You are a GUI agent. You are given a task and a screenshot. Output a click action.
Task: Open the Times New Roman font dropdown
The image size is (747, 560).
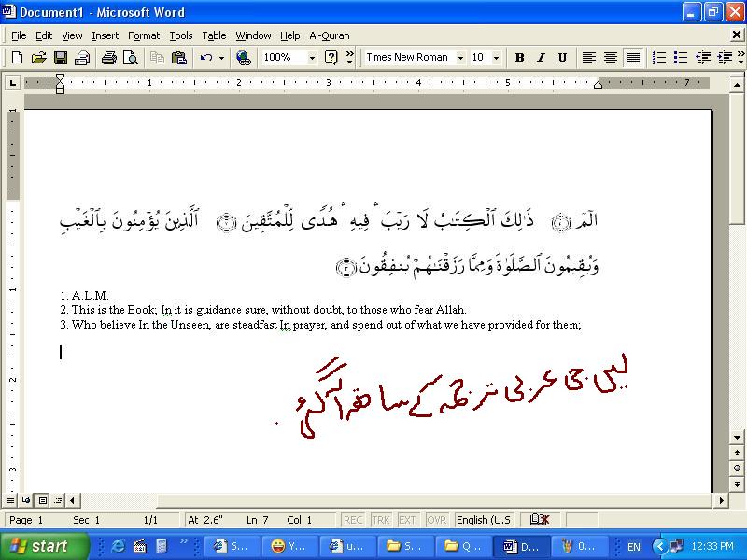click(460, 58)
